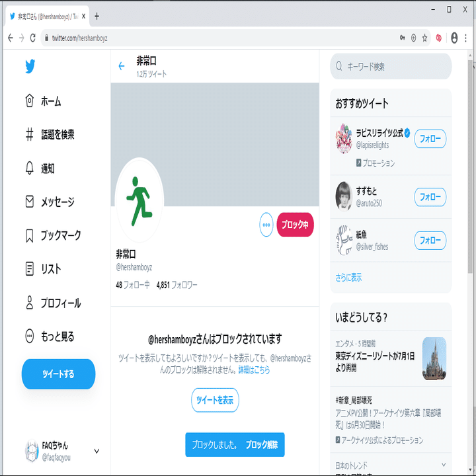Image resolution: width=476 pixels, height=476 pixels.
Task: Open ラピスリライツ公式 avatar
Action: (344, 139)
